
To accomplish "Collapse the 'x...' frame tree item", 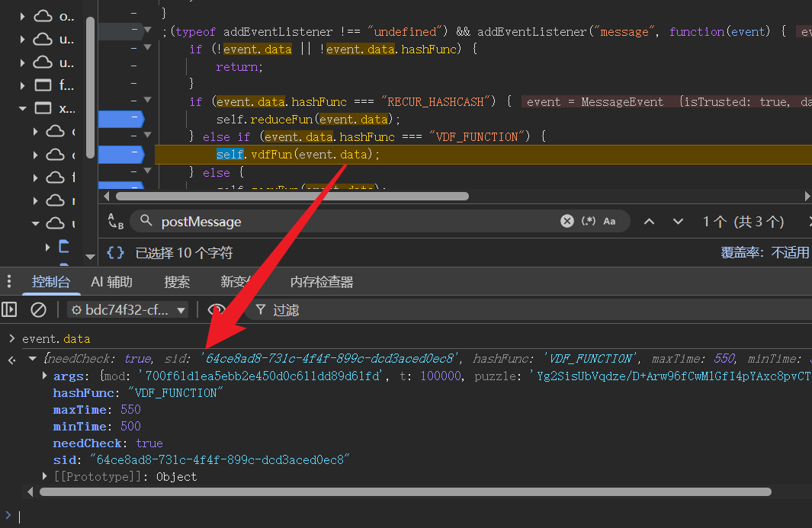I will (22, 108).
